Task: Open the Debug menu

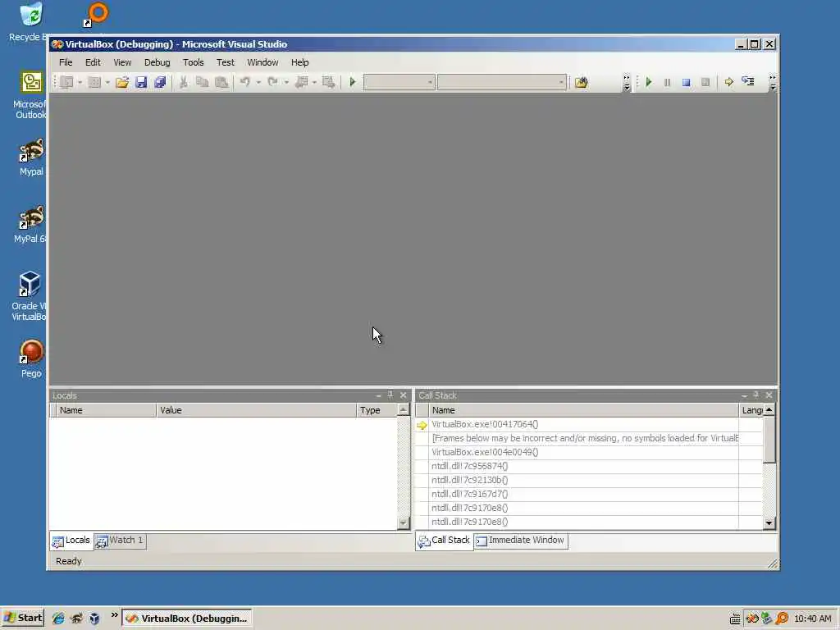Action: pos(157,62)
